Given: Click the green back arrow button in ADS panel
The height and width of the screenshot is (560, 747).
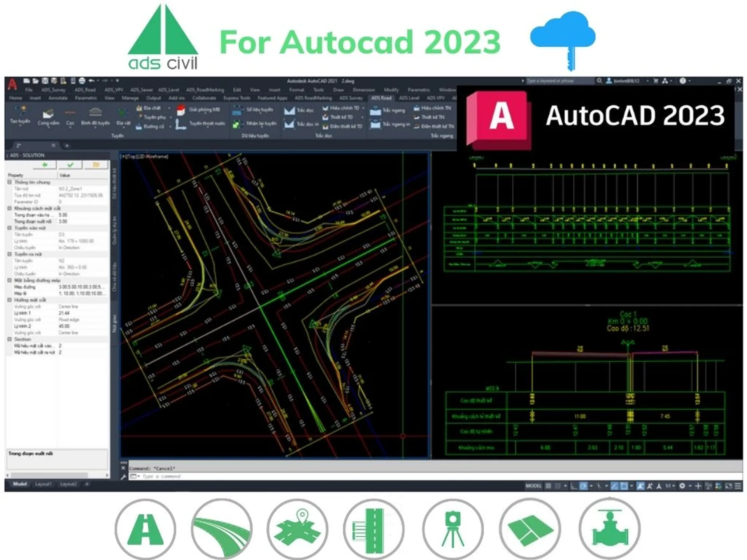Looking at the screenshot, I should click(x=45, y=165).
